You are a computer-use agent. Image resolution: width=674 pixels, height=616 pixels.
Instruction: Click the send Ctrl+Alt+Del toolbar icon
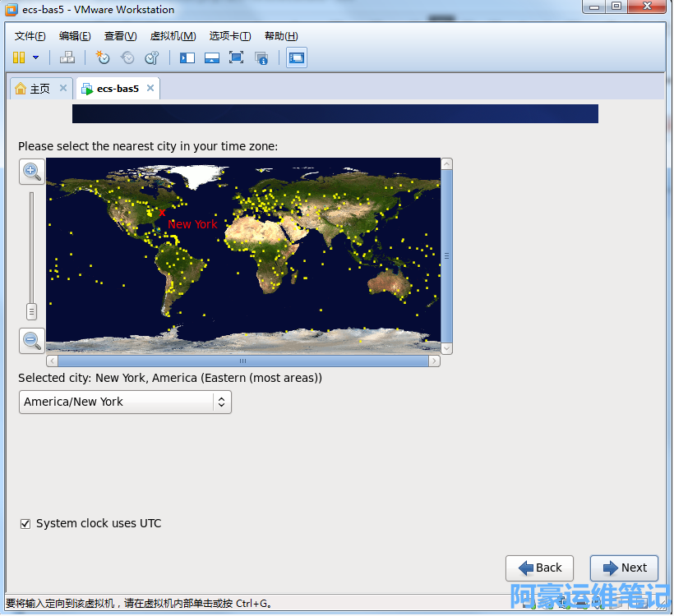[x=67, y=57]
